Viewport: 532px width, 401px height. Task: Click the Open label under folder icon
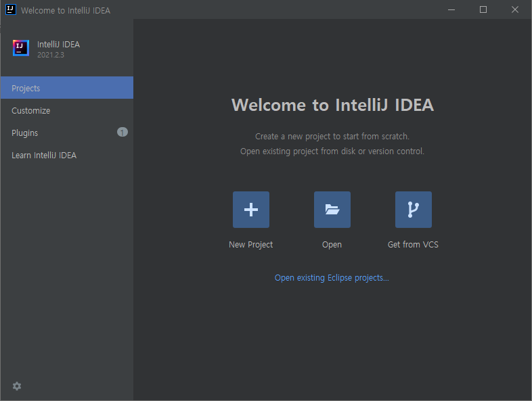tap(332, 244)
